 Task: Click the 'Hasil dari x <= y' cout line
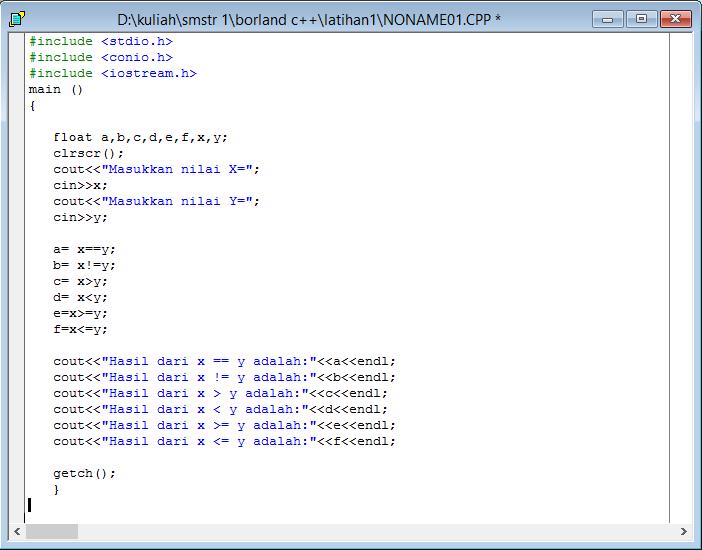(224, 442)
